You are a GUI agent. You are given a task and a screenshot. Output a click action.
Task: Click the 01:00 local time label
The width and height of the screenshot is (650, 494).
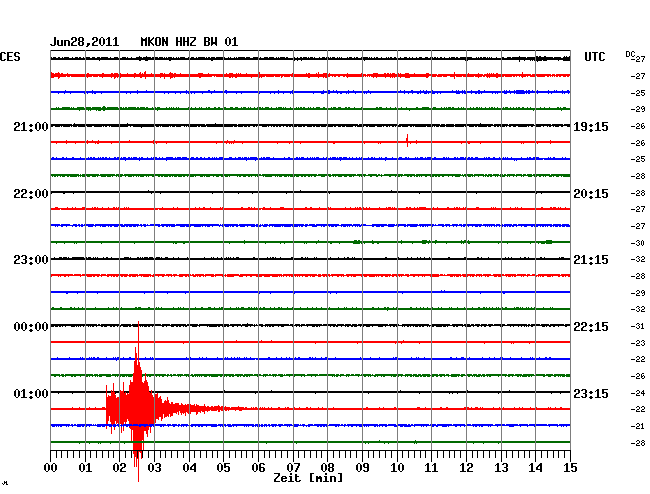point(31,393)
